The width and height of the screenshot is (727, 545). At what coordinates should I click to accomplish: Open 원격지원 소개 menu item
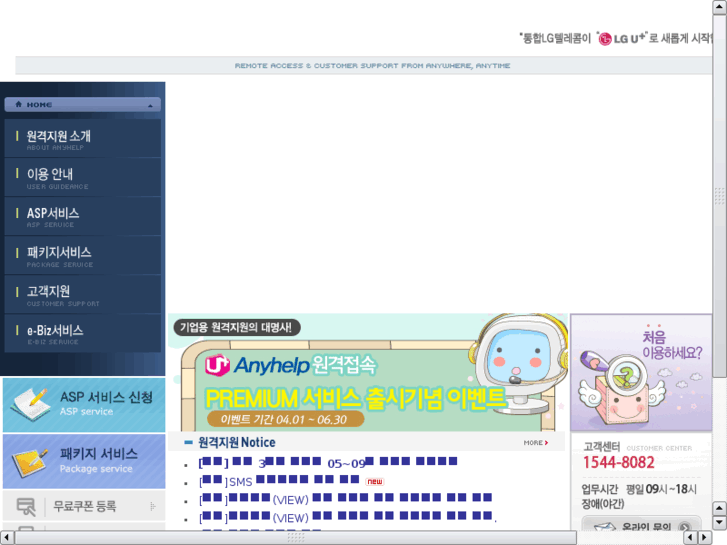pos(83,138)
